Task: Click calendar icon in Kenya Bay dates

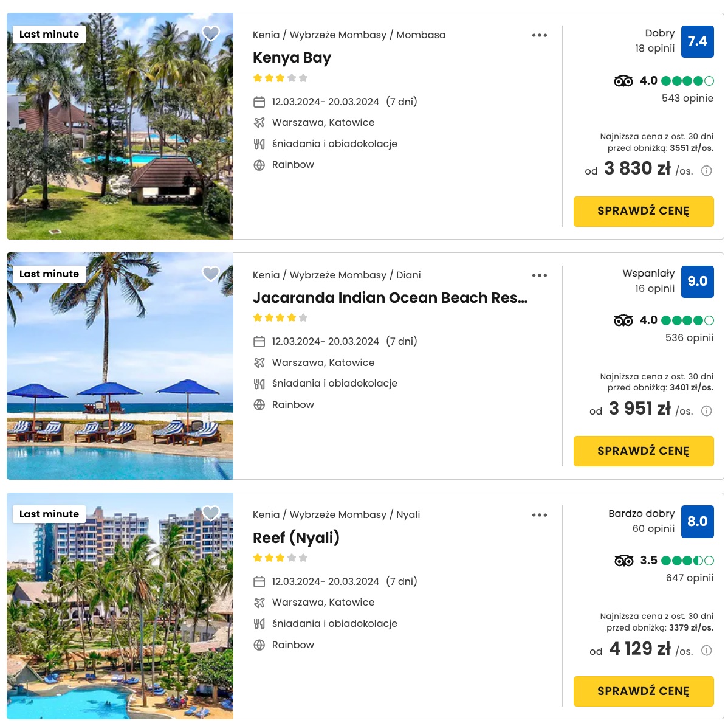Action: click(x=259, y=102)
